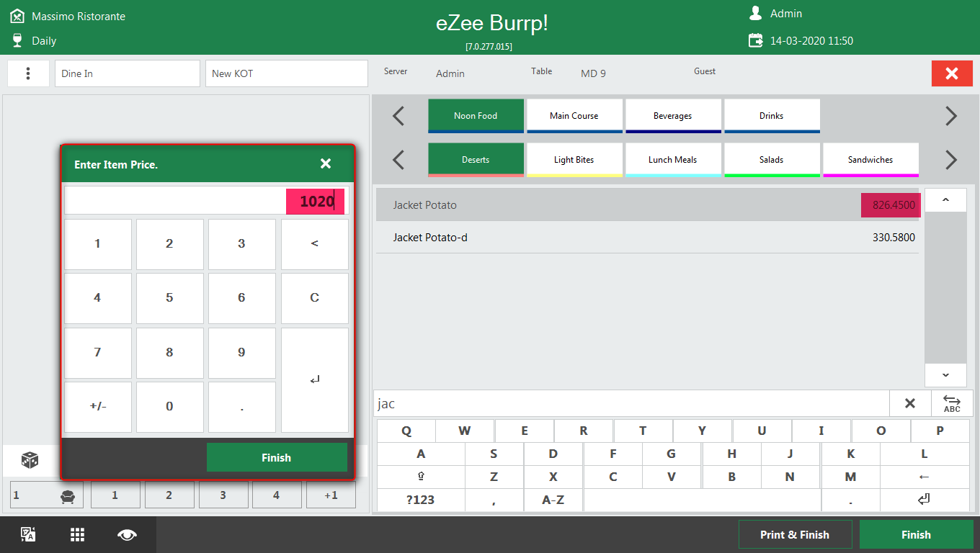
Task: Tap the numpad enter arrow key
Action: click(314, 380)
